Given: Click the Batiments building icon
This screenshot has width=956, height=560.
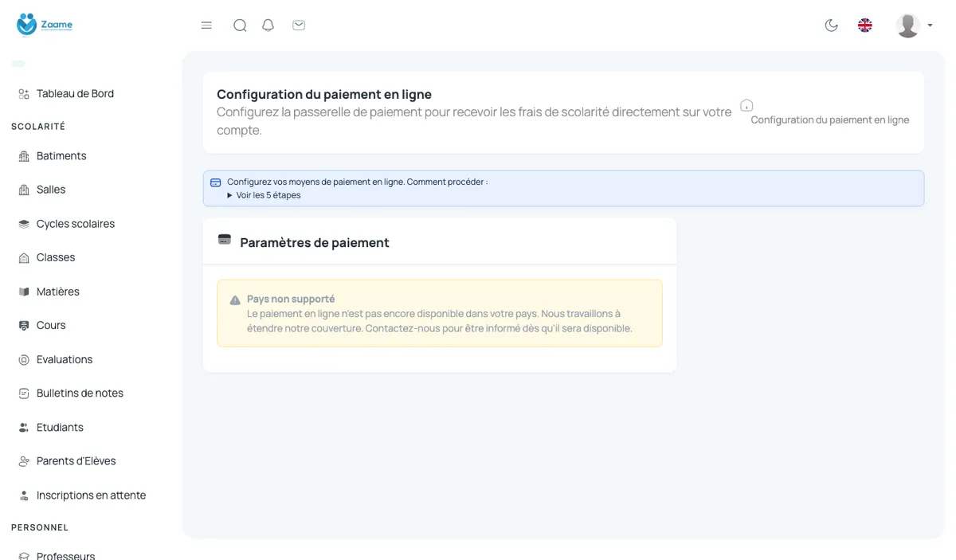Looking at the screenshot, I should [24, 156].
